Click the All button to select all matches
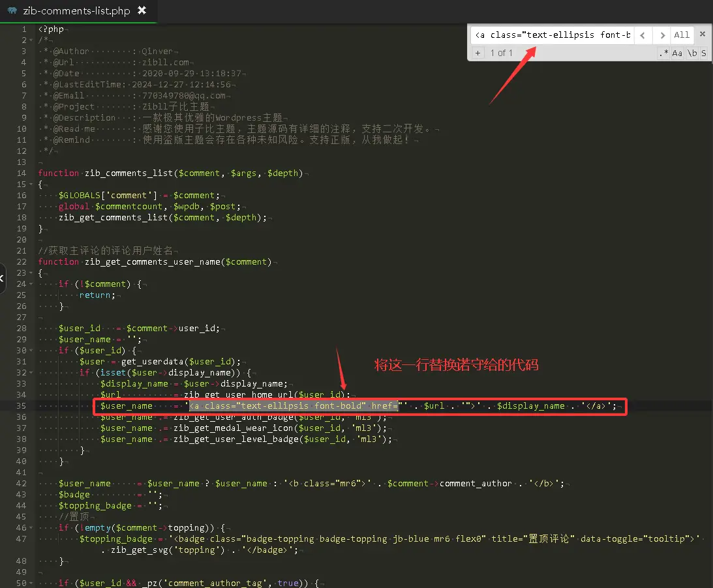The height and width of the screenshot is (588, 713). point(682,35)
